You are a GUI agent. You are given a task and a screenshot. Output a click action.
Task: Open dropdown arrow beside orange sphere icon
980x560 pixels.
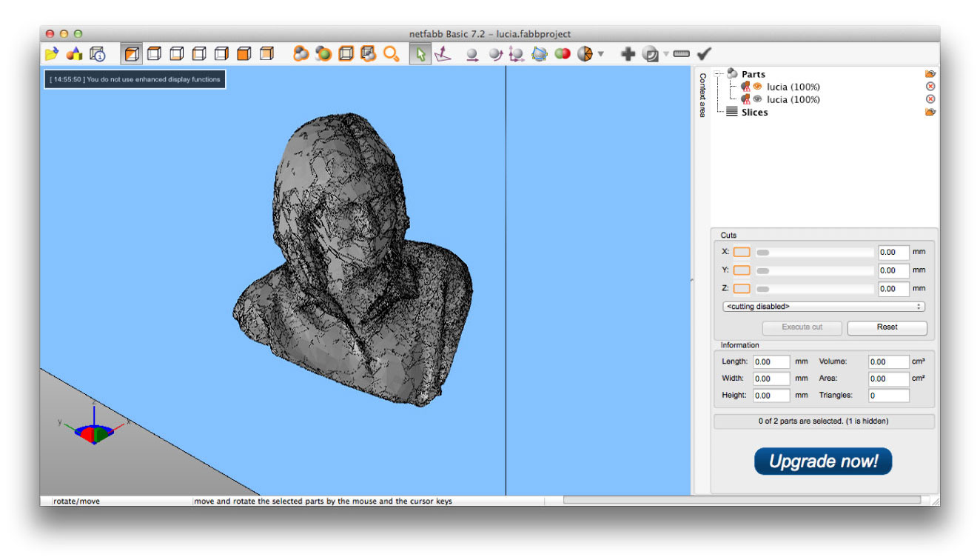pyautogui.click(x=601, y=54)
